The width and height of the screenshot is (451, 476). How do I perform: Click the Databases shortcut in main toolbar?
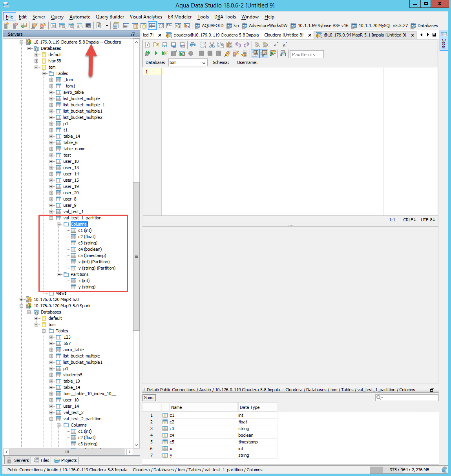(424, 26)
